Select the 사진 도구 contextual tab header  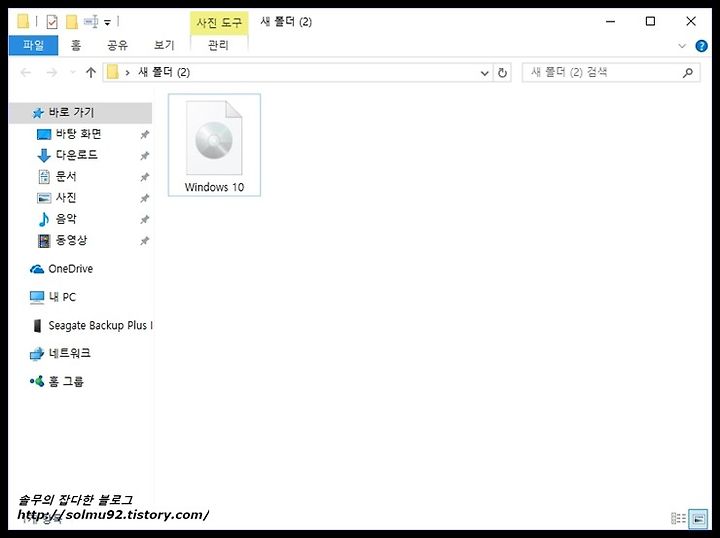(219, 22)
